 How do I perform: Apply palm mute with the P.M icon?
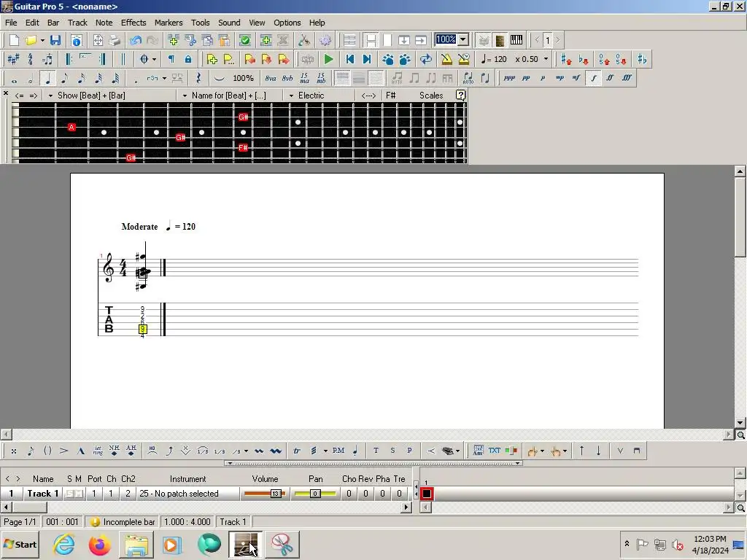click(338, 451)
